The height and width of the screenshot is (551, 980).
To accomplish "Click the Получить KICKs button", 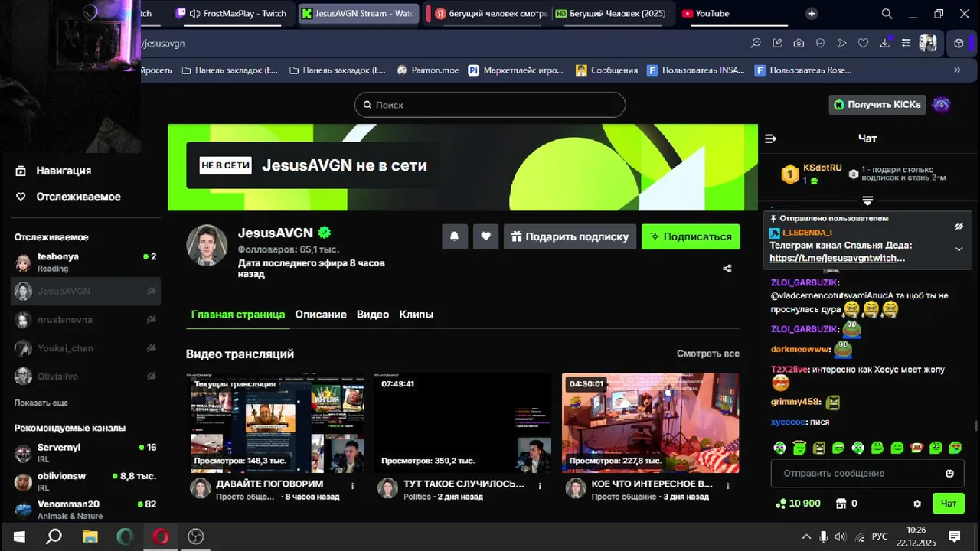I will pyautogui.click(x=877, y=105).
